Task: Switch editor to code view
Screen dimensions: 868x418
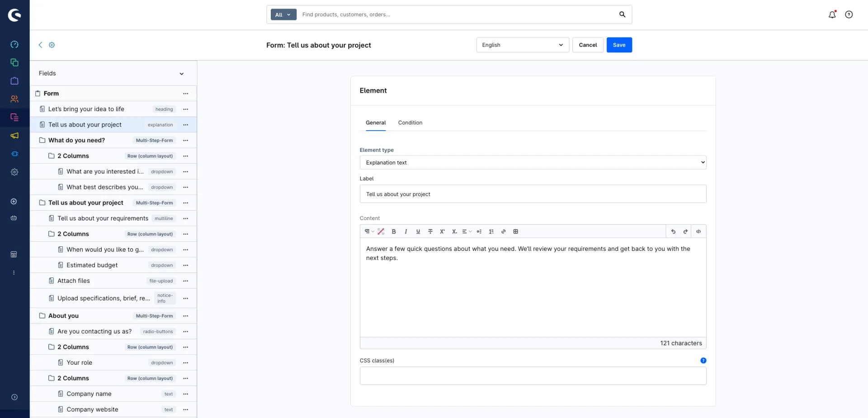Action: 698,231
